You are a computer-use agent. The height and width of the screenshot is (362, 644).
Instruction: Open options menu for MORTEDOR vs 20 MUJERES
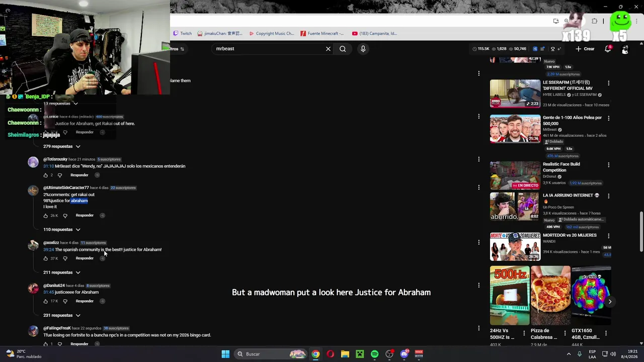pyautogui.click(x=608, y=236)
